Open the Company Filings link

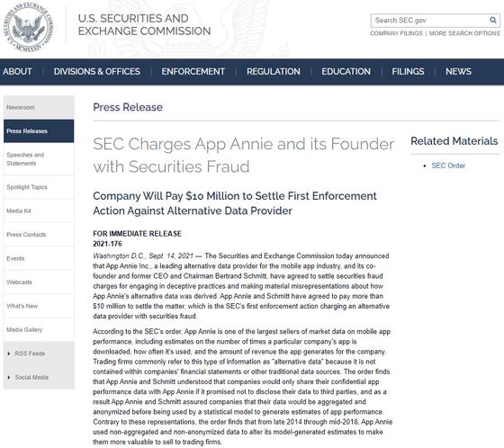click(396, 33)
